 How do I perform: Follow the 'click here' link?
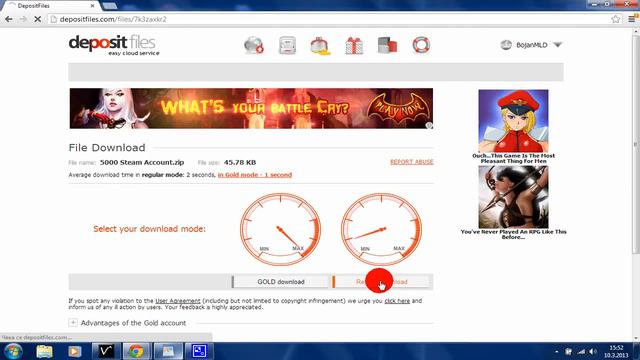(397, 301)
